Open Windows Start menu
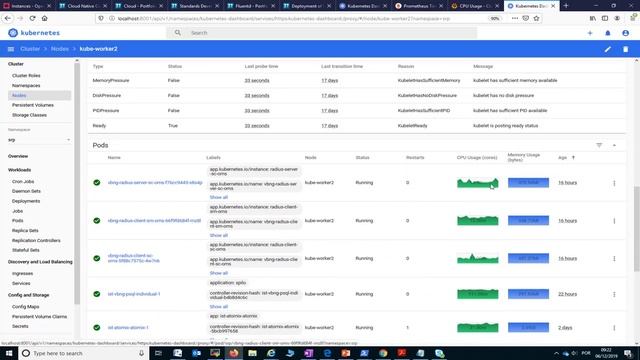The image size is (640, 360). [9, 353]
